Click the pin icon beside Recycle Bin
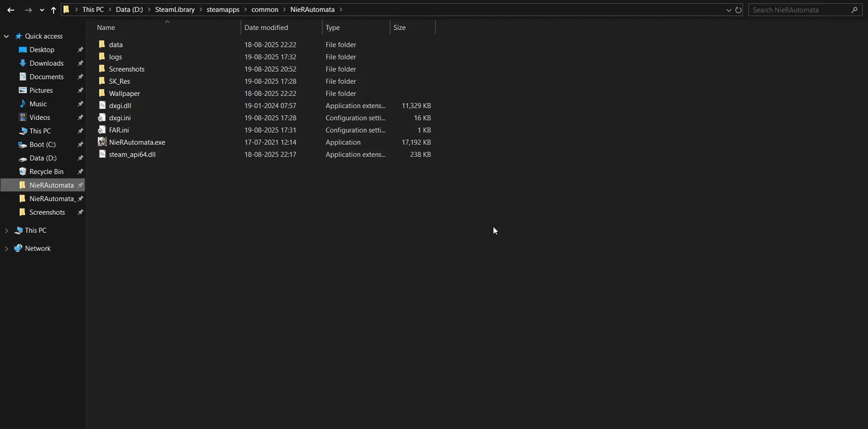This screenshot has height=429, width=868. tap(80, 172)
